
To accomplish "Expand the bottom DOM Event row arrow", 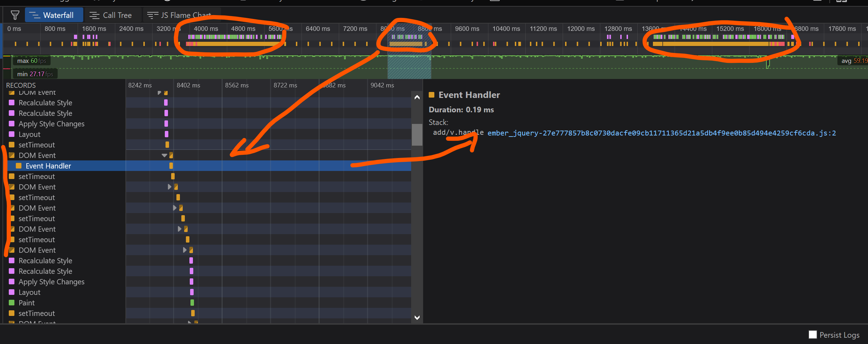I will (184, 250).
